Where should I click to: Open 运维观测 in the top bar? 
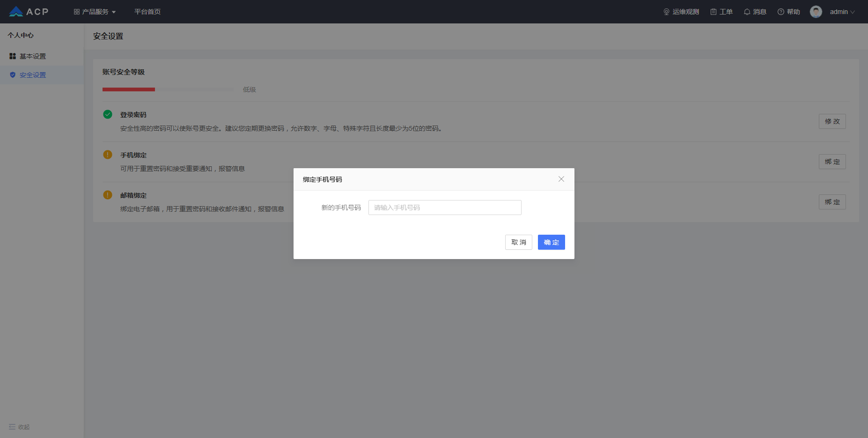coord(681,12)
